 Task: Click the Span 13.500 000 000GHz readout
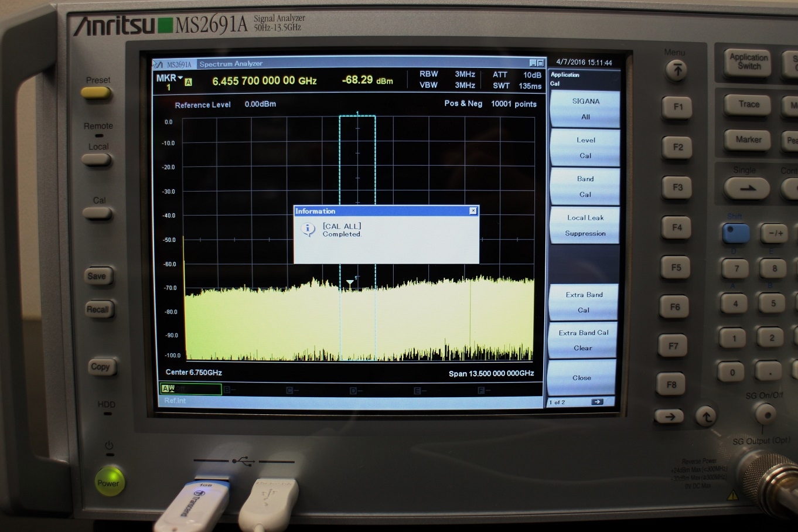coord(491,373)
